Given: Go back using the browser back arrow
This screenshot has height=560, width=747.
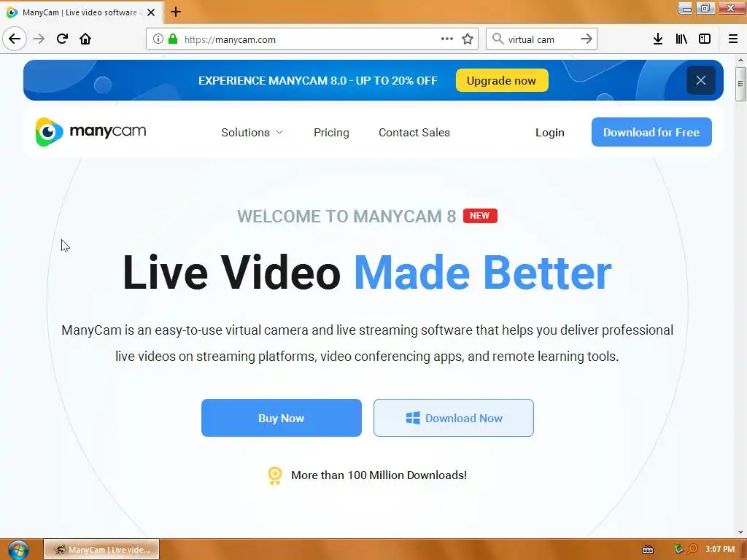Looking at the screenshot, I should coord(15,39).
